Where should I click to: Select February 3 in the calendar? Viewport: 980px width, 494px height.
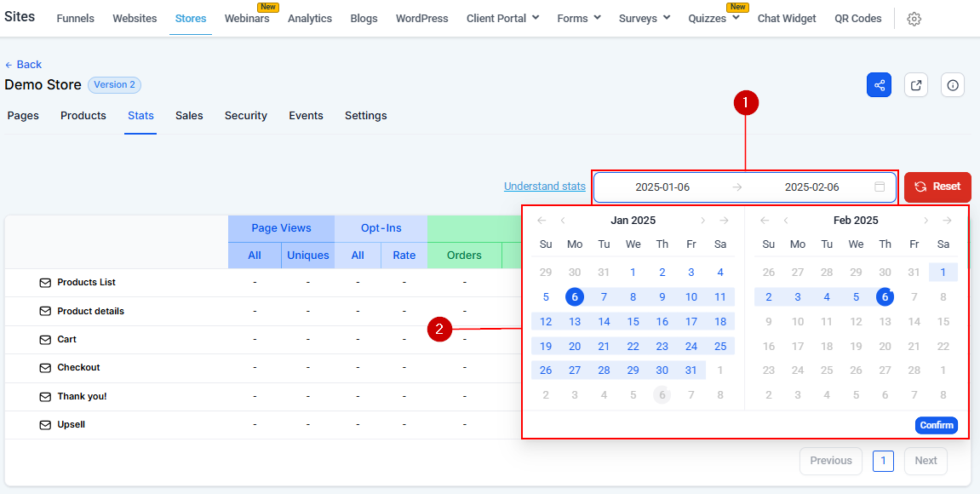[x=798, y=297]
